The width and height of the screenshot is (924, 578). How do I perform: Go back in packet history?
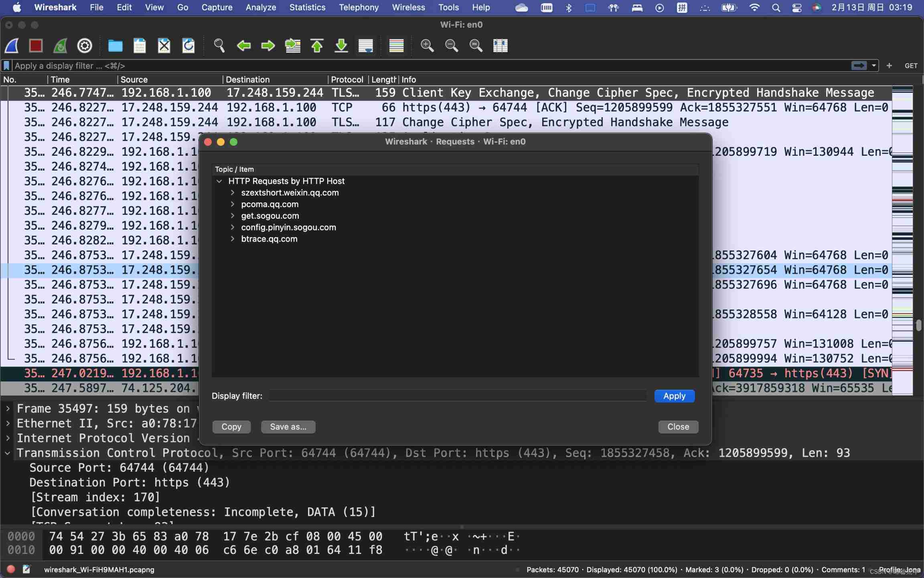click(244, 46)
